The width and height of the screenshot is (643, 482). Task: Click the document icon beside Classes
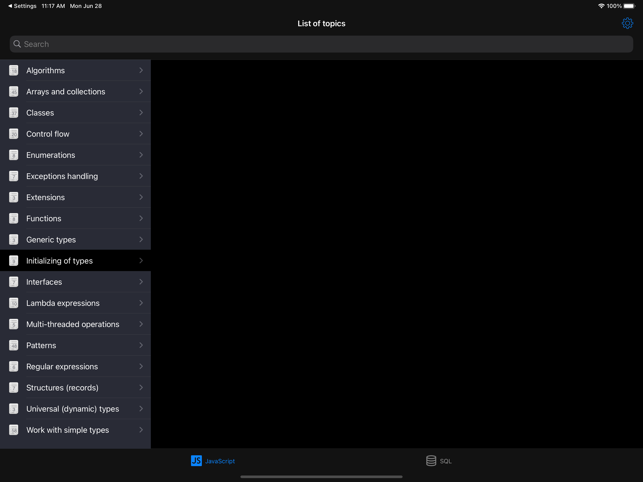(x=14, y=113)
